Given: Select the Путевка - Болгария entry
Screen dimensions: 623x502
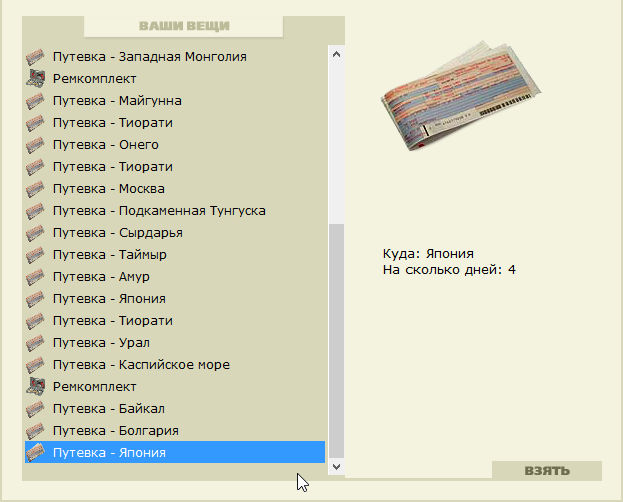Looking at the screenshot, I should pos(175,431).
